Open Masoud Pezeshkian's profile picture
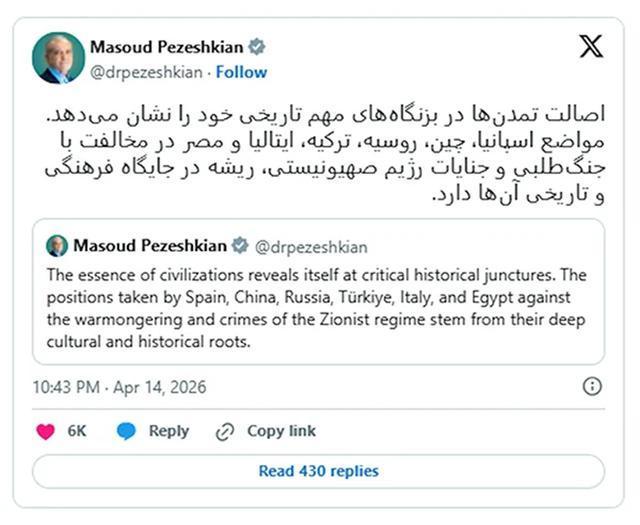The image size is (640, 525). [58, 58]
